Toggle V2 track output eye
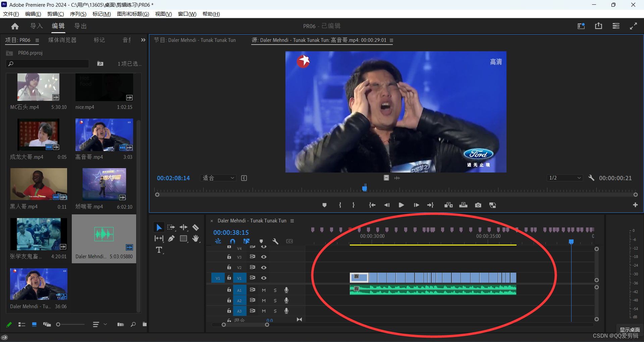This screenshot has width=644, height=342. click(264, 267)
